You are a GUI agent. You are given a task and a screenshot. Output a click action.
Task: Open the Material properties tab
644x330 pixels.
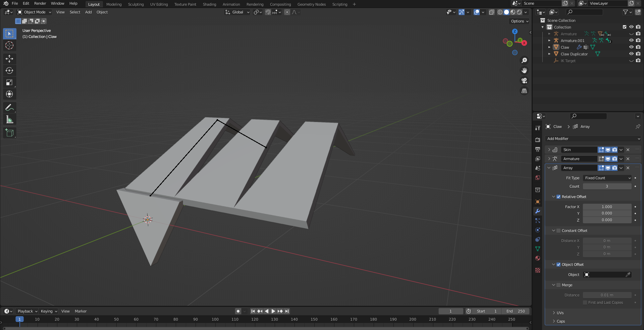coord(538,258)
